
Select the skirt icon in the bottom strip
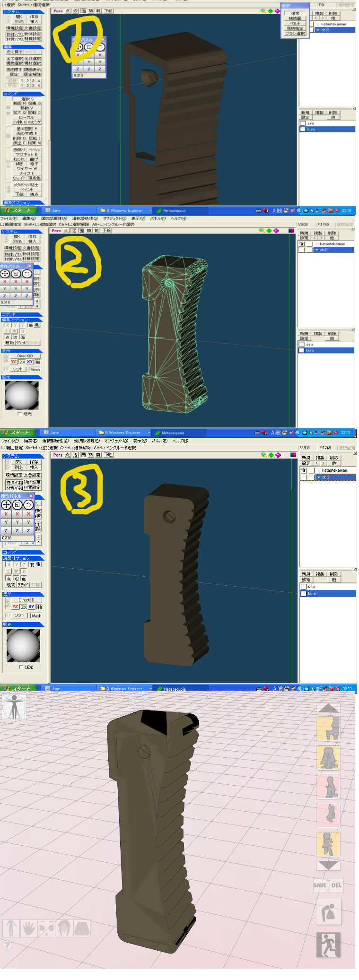[81, 928]
